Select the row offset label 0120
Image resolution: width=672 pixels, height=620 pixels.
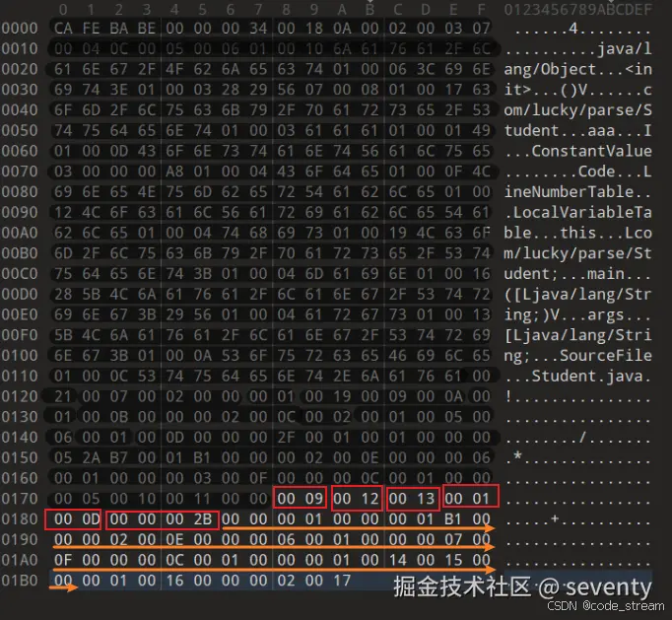coord(20,396)
